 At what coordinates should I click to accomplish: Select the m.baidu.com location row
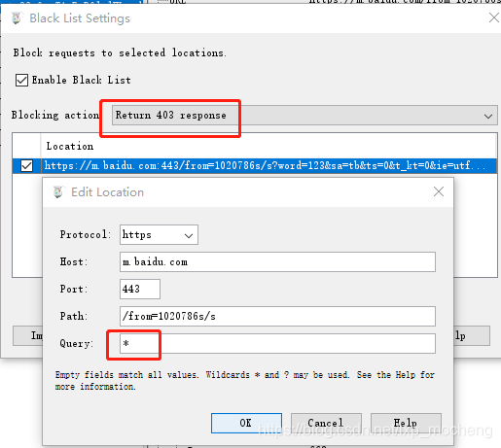[255, 166]
